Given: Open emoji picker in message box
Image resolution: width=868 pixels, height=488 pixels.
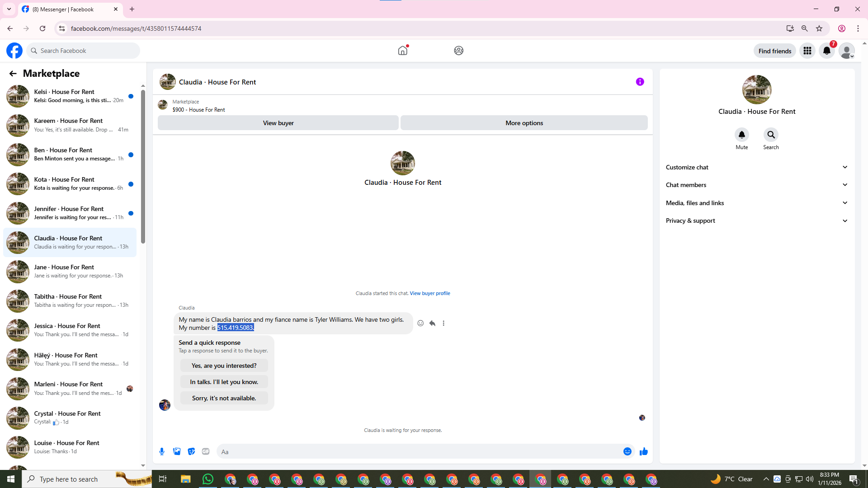Looking at the screenshot, I should [627, 451].
